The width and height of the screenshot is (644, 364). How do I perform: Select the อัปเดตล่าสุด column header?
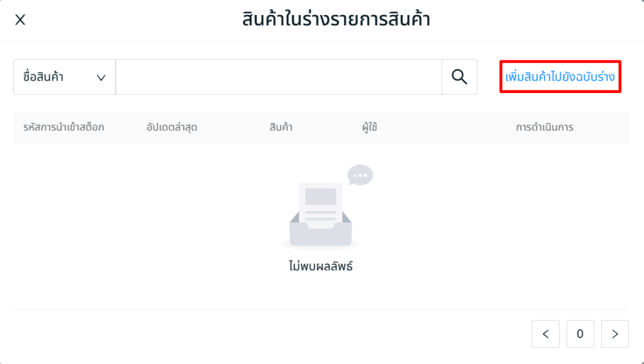[x=172, y=127]
